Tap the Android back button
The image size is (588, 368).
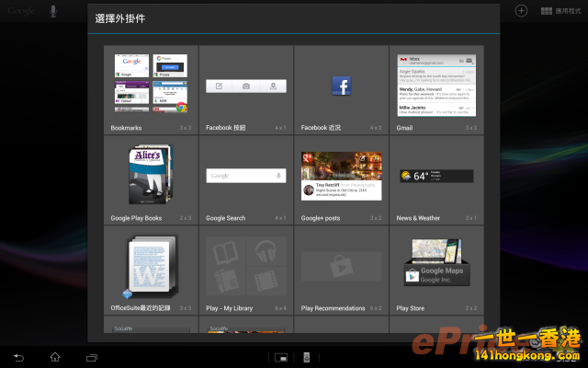pos(18,358)
